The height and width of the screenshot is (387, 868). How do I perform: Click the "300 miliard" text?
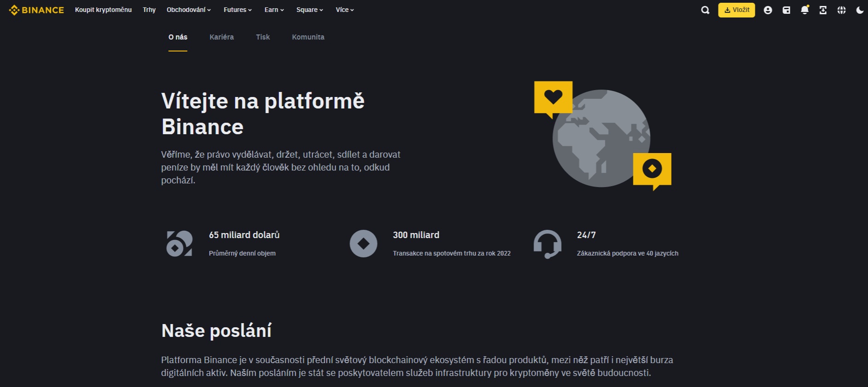click(x=416, y=235)
